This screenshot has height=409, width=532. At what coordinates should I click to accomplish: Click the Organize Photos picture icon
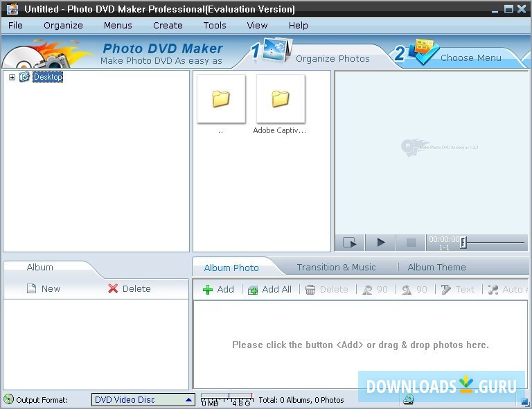(x=277, y=49)
